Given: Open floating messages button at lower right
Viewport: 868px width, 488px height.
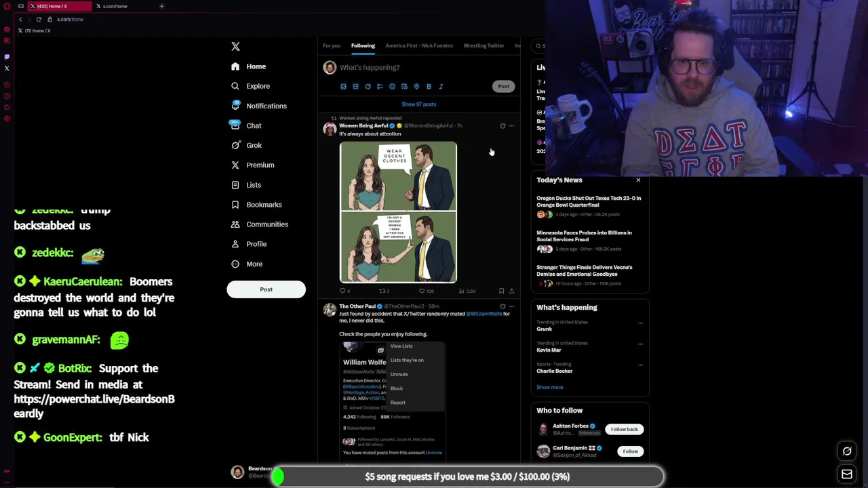Looking at the screenshot, I should tap(847, 474).
